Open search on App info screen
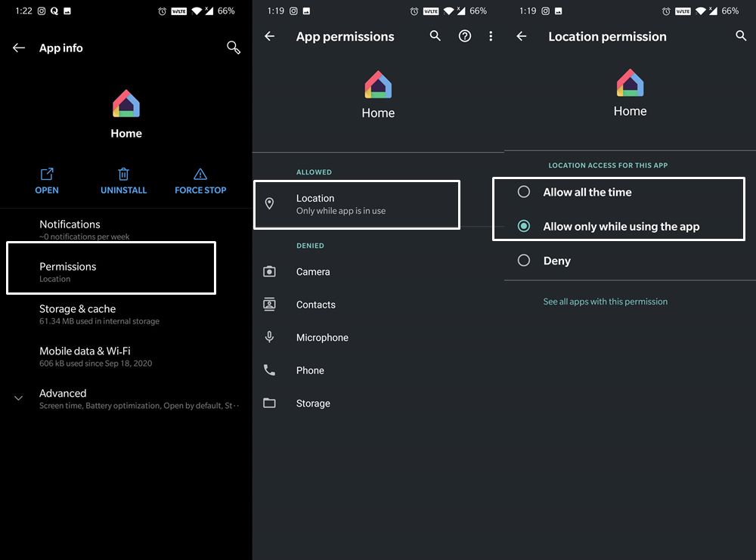The height and width of the screenshot is (560, 756). 234,47
